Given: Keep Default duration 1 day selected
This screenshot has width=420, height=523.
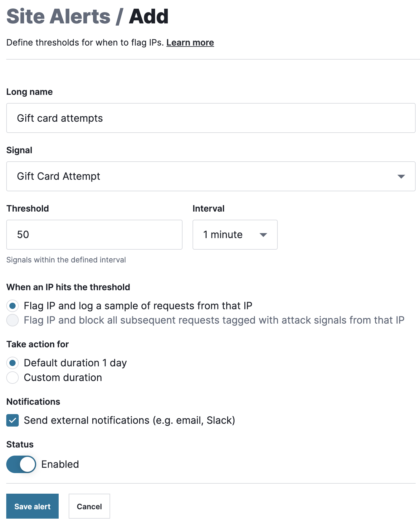Looking at the screenshot, I should pos(12,363).
